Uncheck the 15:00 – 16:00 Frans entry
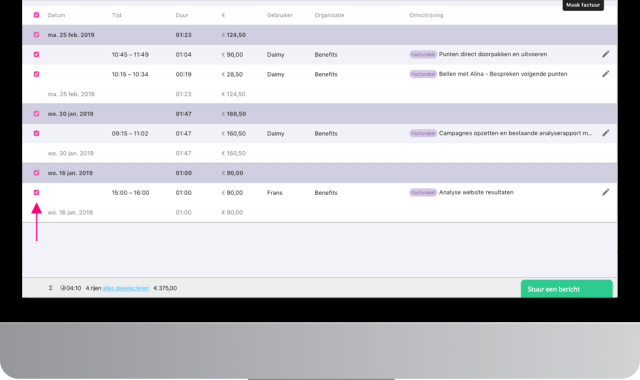640x380 pixels. pyautogui.click(x=36, y=193)
